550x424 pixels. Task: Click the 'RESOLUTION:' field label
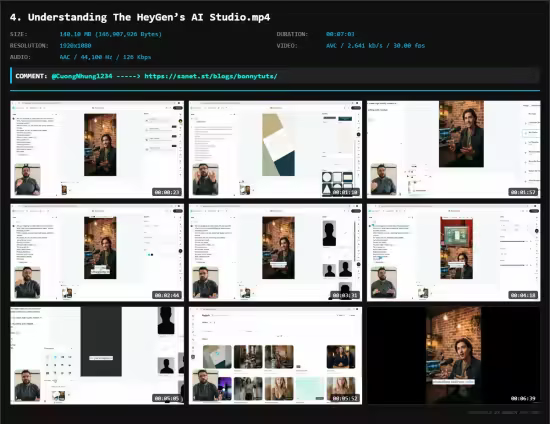pos(29,46)
